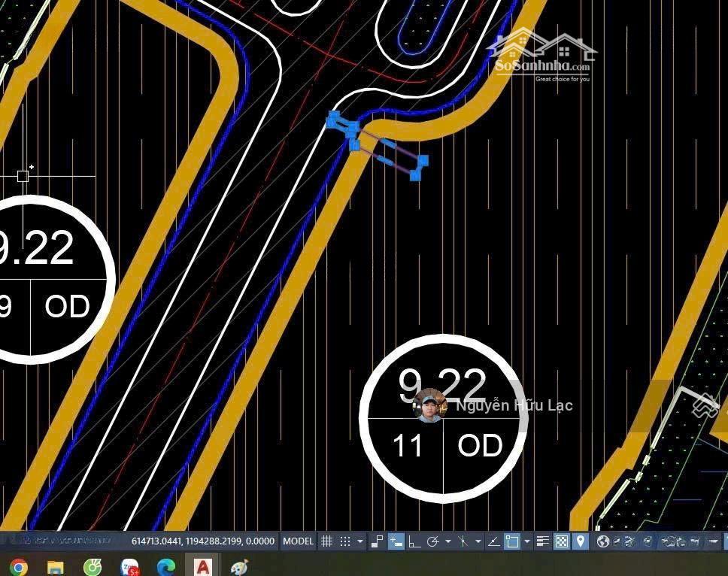The height and width of the screenshot is (576, 728).
Task: Open Zalo from the taskbar
Action: 129,566
